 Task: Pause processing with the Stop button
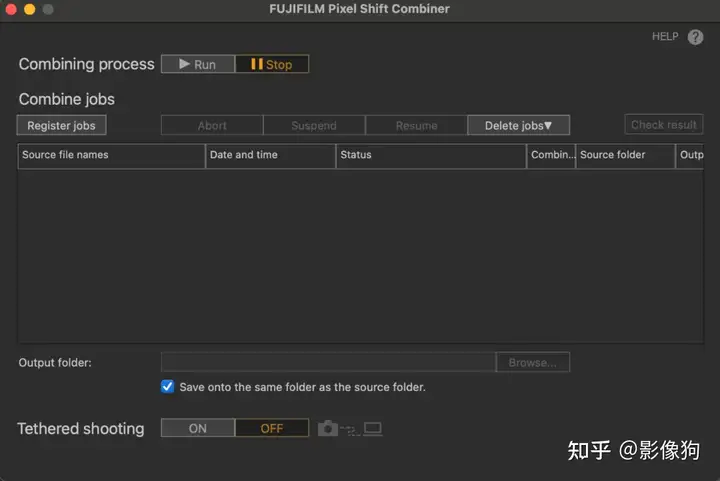(272, 64)
